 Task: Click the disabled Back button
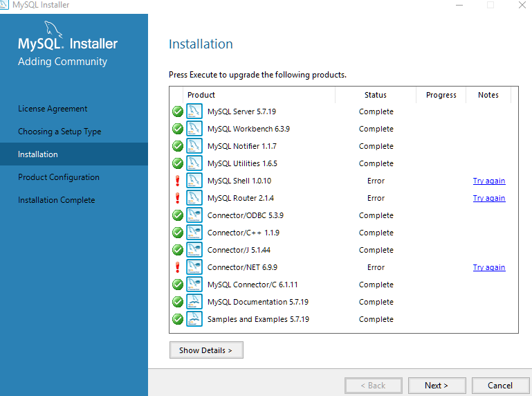coord(373,386)
